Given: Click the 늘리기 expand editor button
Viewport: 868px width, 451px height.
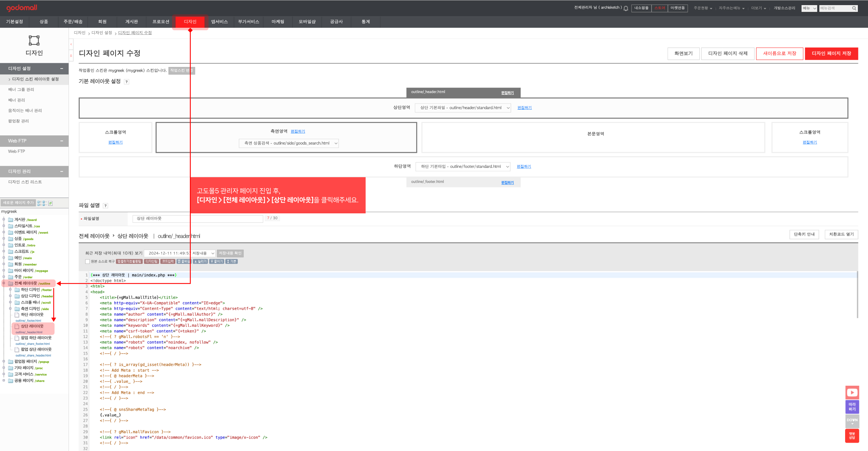Looking at the screenshot, I should pos(200,262).
